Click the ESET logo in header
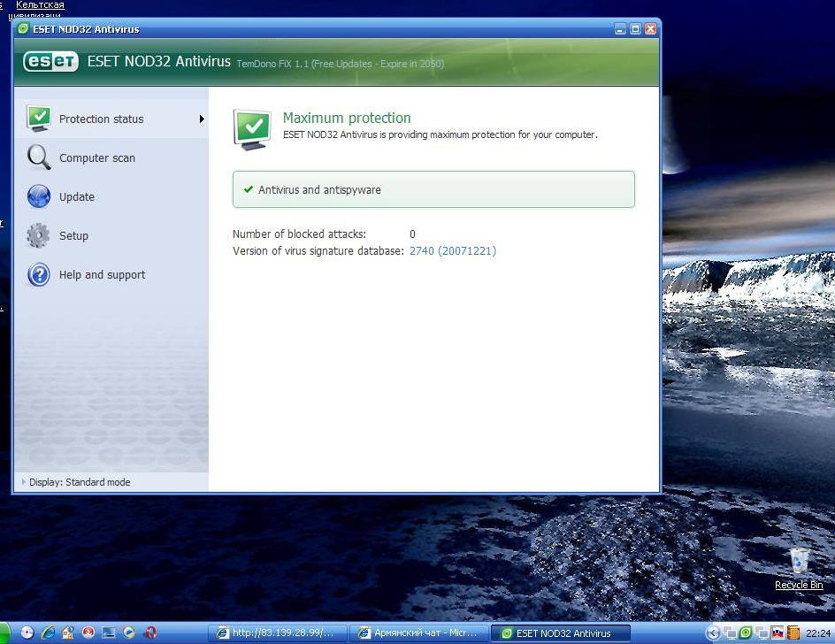This screenshot has height=644, width=835. click(50, 62)
